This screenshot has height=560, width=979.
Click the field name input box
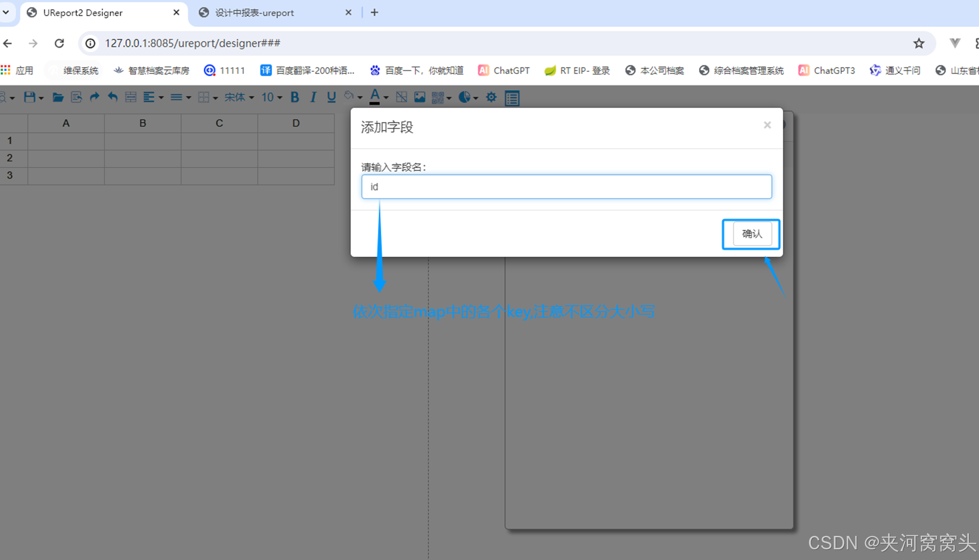(x=566, y=187)
